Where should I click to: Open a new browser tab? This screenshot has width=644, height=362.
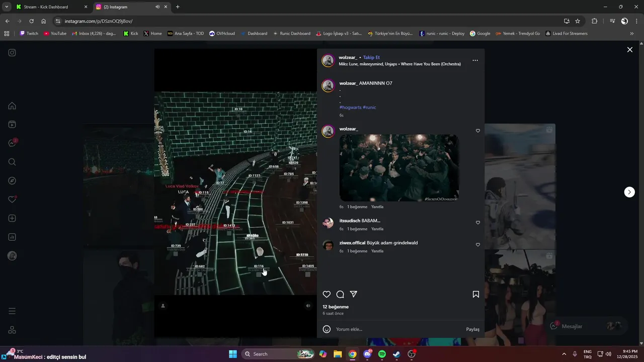pyautogui.click(x=178, y=7)
